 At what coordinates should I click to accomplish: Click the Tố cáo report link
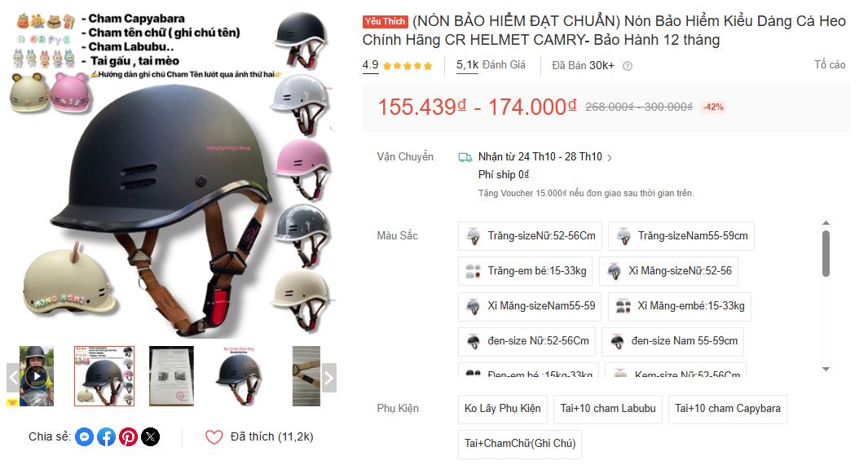pyautogui.click(x=830, y=64)
